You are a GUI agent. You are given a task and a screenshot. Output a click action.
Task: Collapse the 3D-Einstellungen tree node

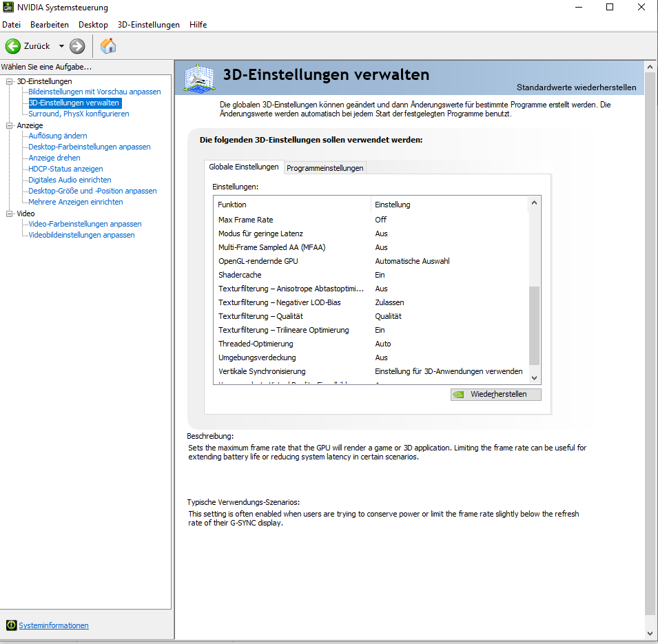pos(9,81)
